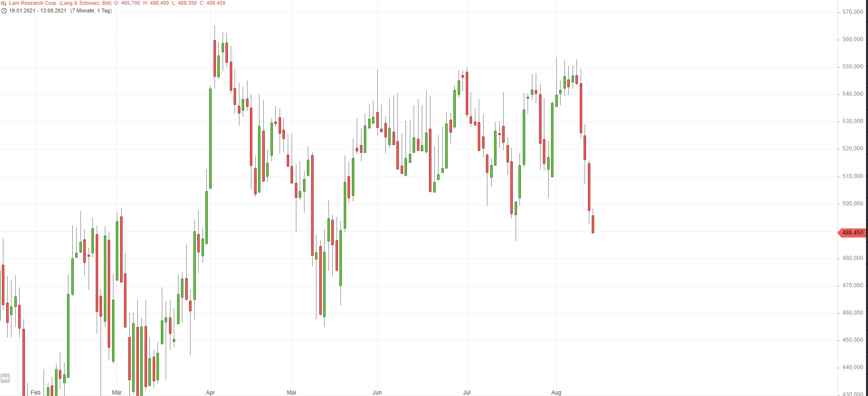Click the 570,000 price axis label

(x=853, y=12)
